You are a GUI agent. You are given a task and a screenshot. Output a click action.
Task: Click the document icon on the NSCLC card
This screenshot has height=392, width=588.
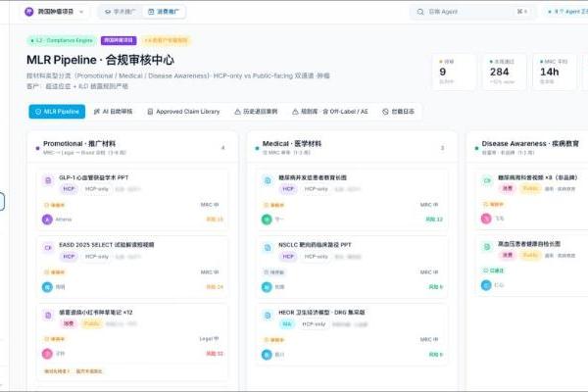click(x=268, y=248)
